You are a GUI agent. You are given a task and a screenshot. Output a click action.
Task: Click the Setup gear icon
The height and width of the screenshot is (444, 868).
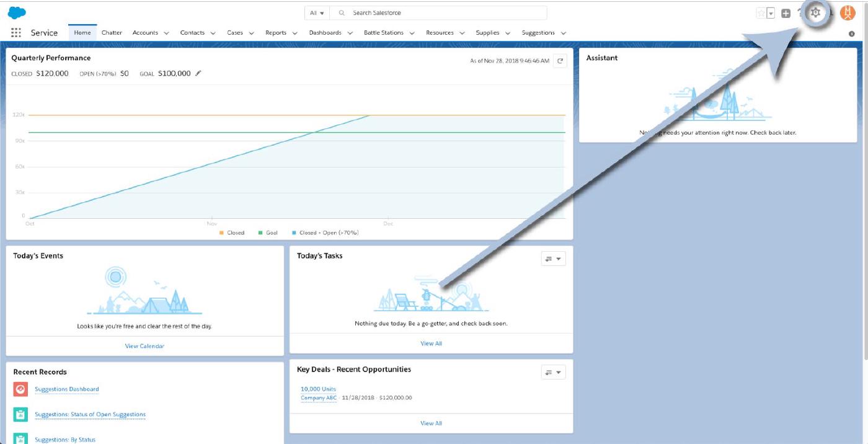coord(815,13)
